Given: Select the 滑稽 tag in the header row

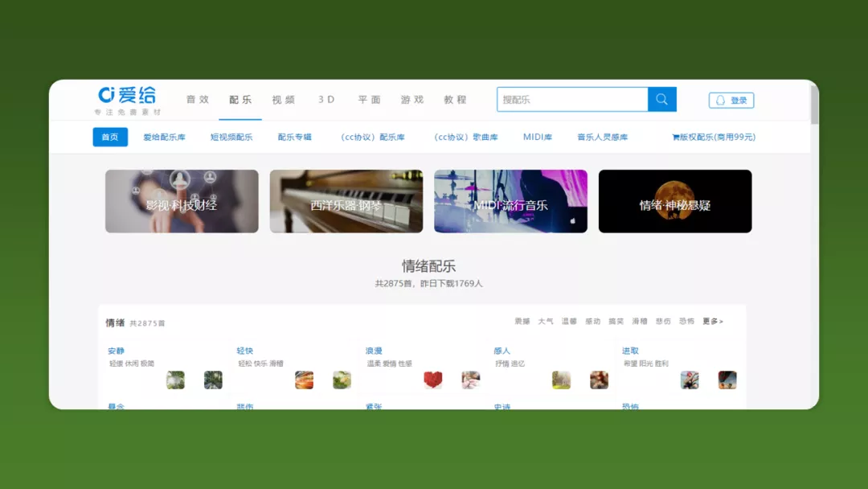Looking at the screenshot, I should coord(640,321).
